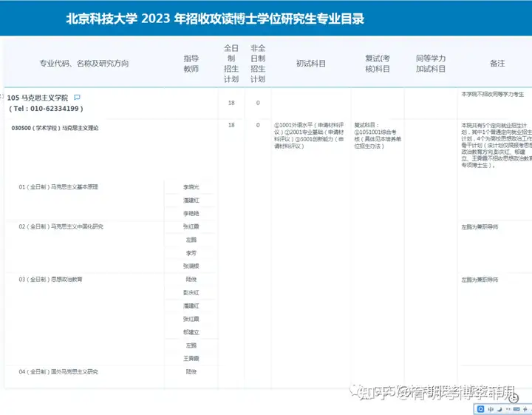Click the 18 full-time quota in the 030500 row
This screenshot has height=415, width=532.
[x=231, y=125]
